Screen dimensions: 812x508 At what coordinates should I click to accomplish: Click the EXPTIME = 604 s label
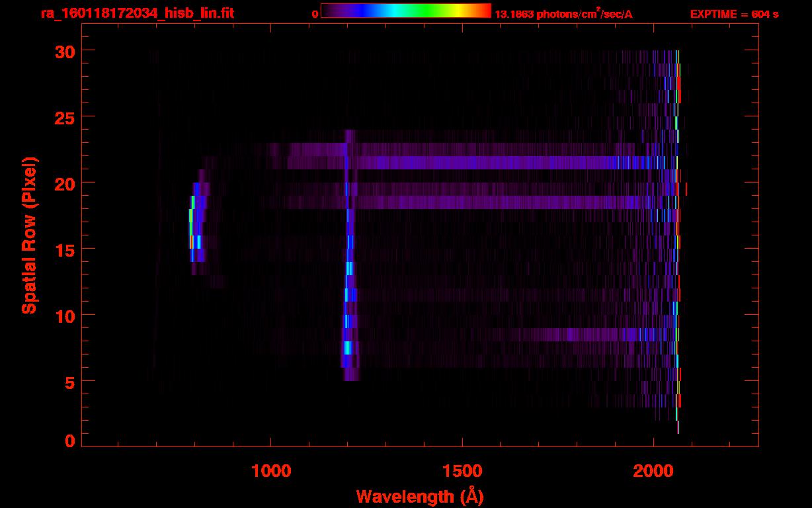734,14
